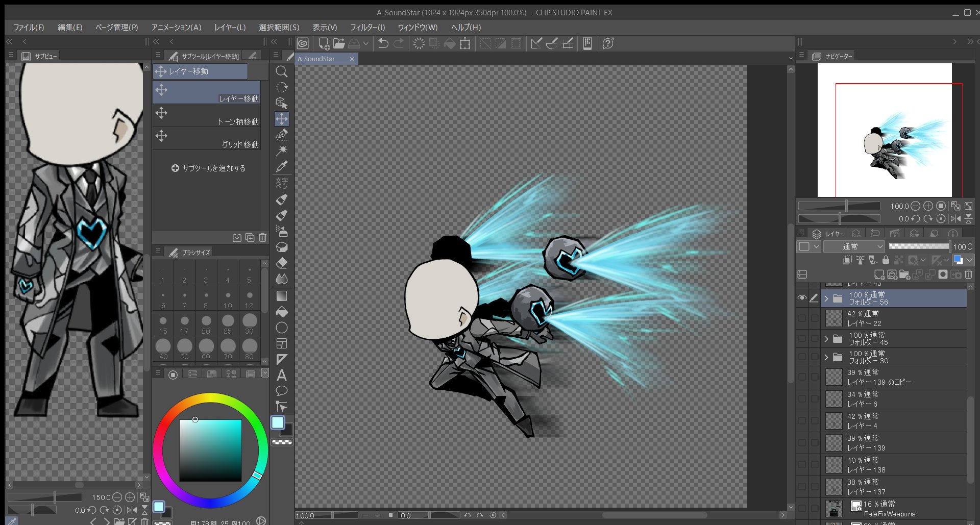Select the Auto select magic wand tool

pyautogui.click(x=281, y=151)
